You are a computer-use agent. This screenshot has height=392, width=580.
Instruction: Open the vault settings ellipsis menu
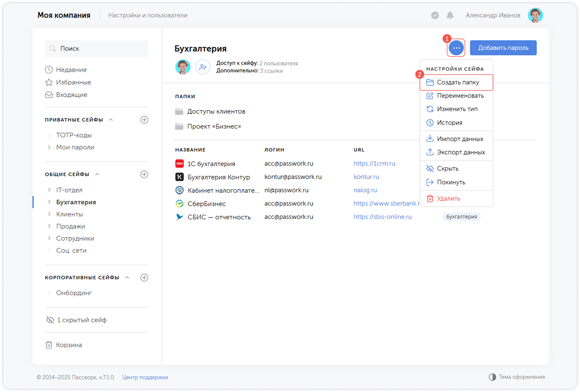pos(456,48)
